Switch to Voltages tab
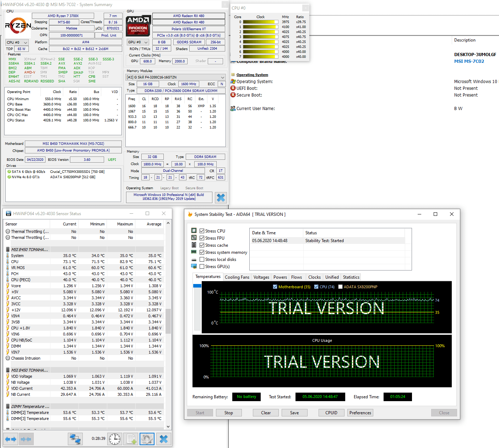 [261, 277]
